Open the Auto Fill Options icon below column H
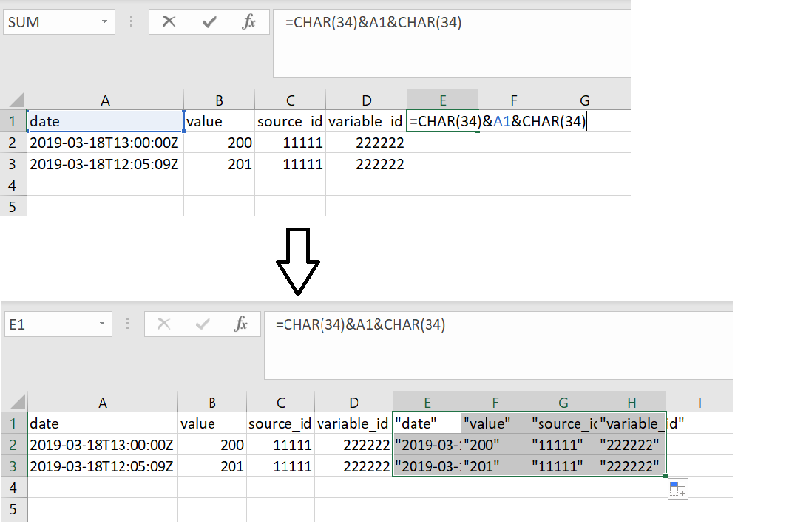The image size is (789, 532). pyautogui.click(x=678, y=489)
